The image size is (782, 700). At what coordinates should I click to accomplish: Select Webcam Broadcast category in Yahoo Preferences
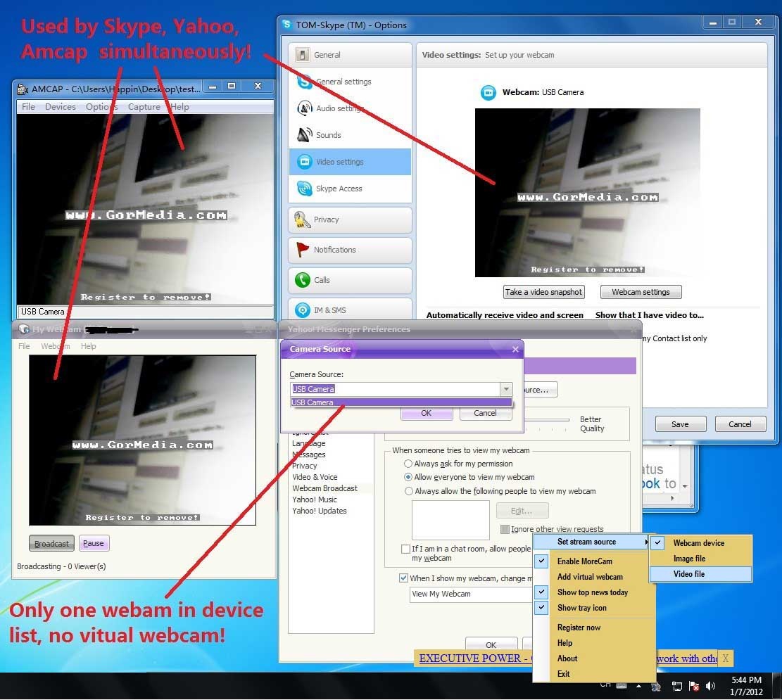pos(324,489)
